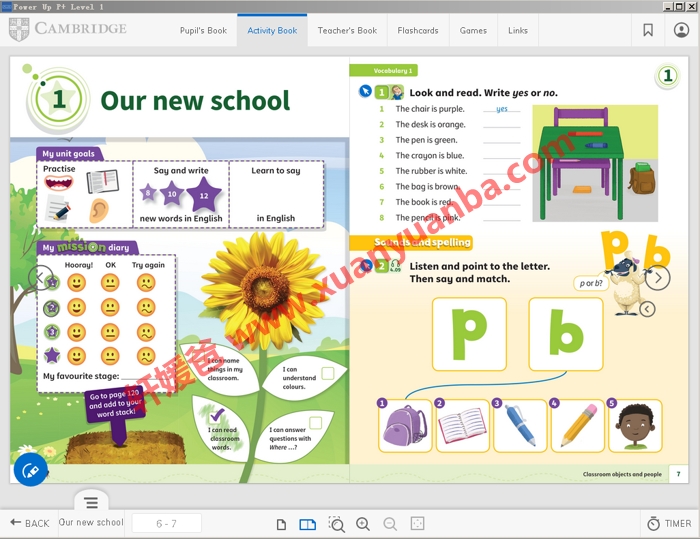Image resolution: width=700 pixels, height=539 pixels.
Task: Open the Flashcards tab
Action: 418,30
